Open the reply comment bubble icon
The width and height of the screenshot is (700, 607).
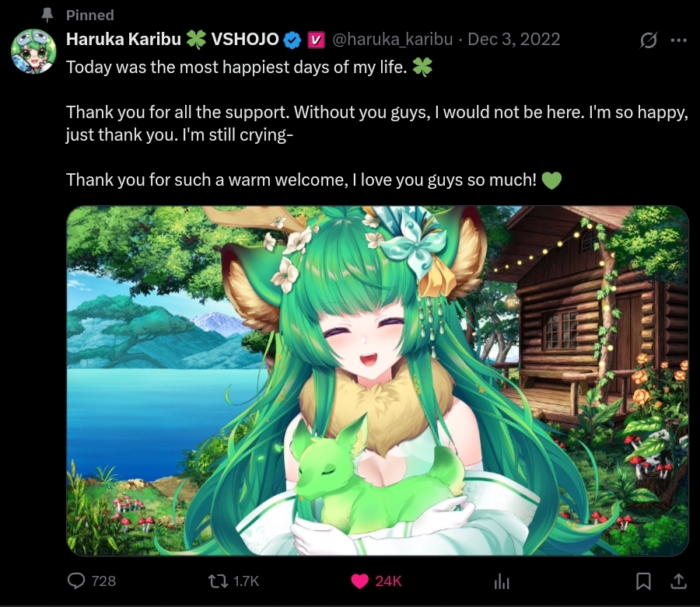coord(76,581)
